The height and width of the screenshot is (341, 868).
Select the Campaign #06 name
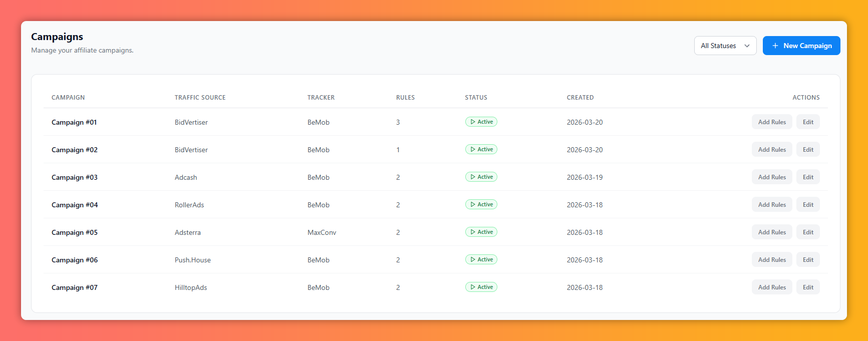(x=75, y=260)
